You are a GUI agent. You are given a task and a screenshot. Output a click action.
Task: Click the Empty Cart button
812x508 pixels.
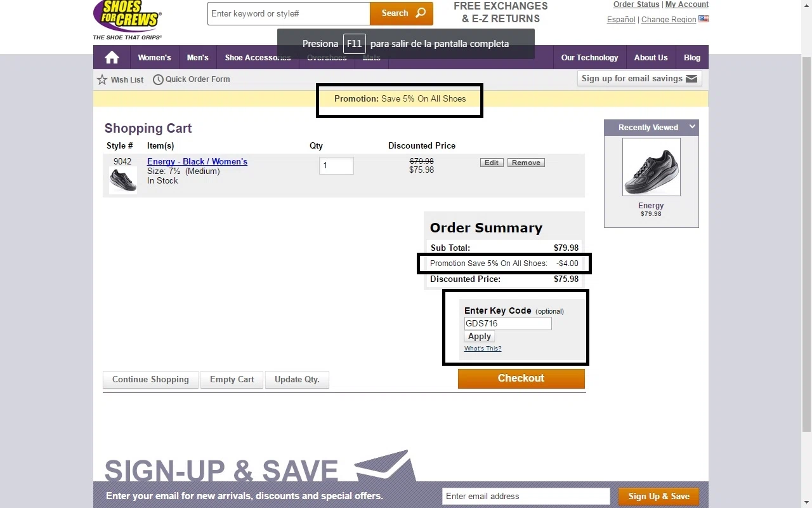(232, 380)
